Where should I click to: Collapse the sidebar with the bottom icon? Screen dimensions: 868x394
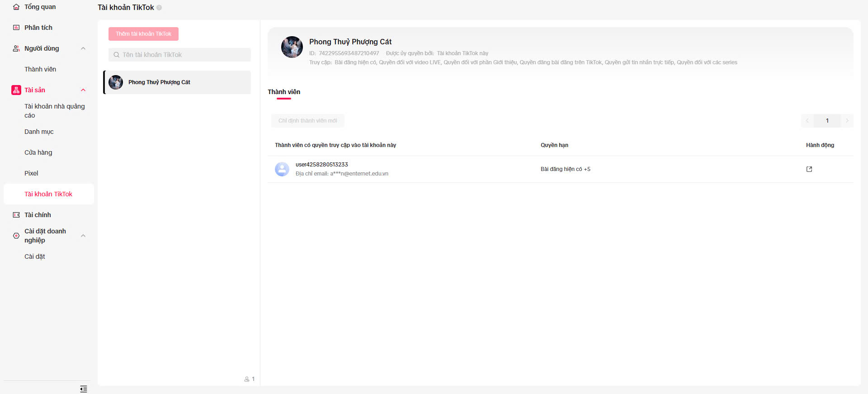84,389
